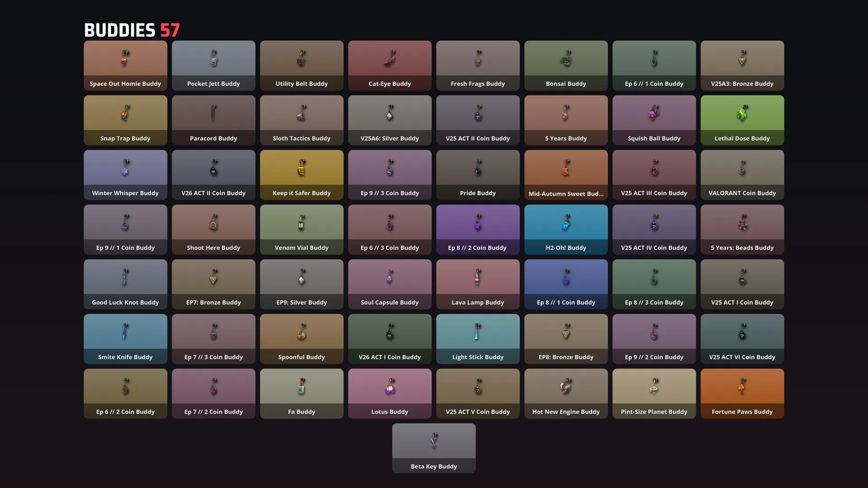Select the Lava Lamp Buddy icon
Viewport: 868px width, 488px height.
click(477, 277)
